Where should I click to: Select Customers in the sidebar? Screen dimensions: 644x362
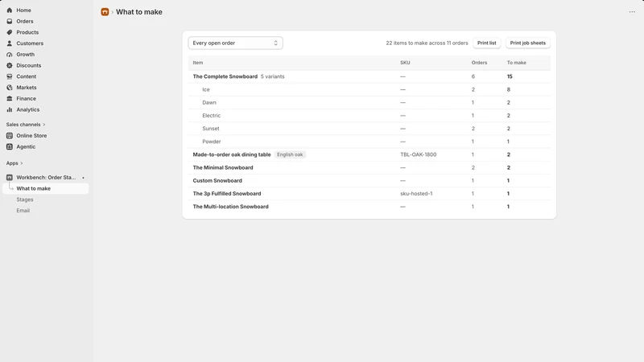[x=30, y=43]
